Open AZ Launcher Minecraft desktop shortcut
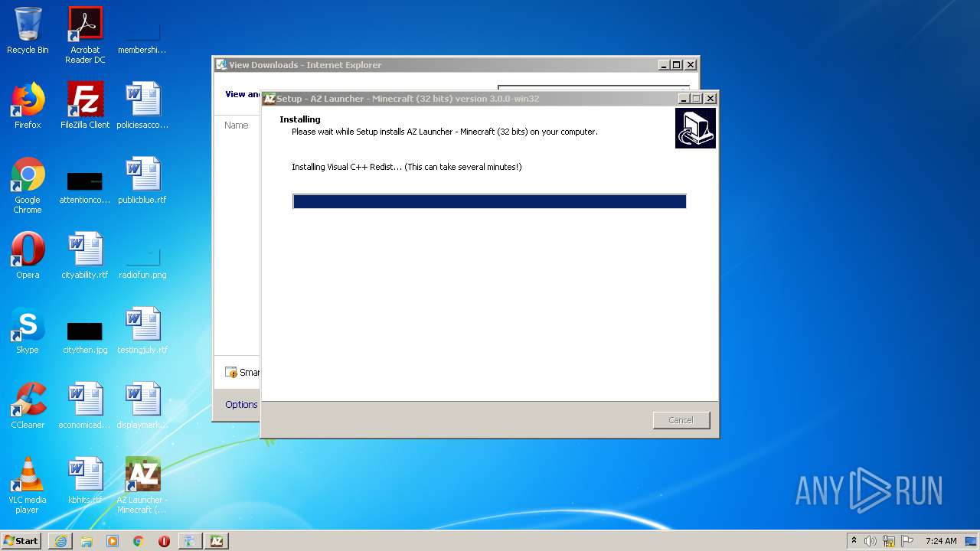This screenshot has width=980, height=551. pos(142,485)
